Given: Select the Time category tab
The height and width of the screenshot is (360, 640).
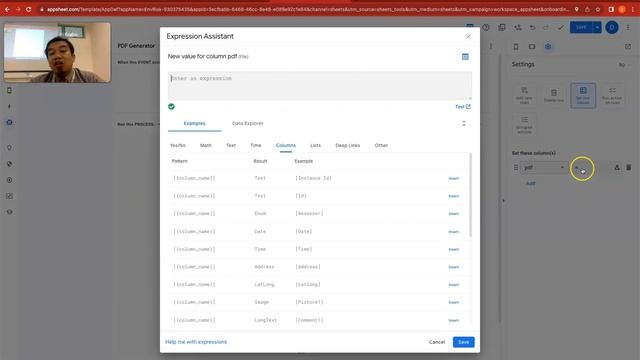Looking at the screenshot, I should [256, 145].
